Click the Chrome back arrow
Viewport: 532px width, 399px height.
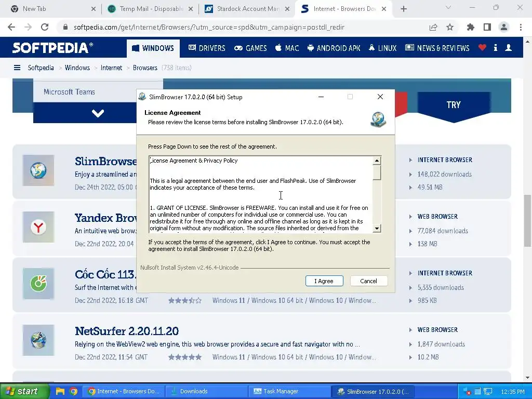pos(11,27)
